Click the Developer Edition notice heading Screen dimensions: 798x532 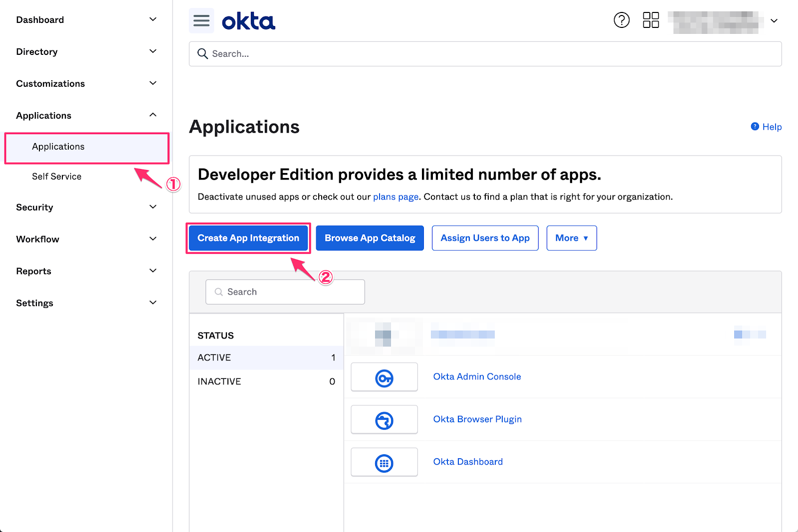coord(399,175)
